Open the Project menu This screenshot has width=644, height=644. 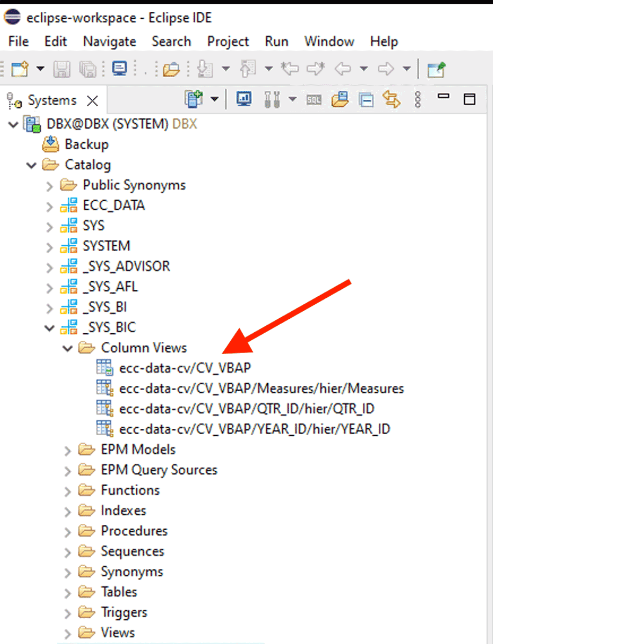pos(228,41)
